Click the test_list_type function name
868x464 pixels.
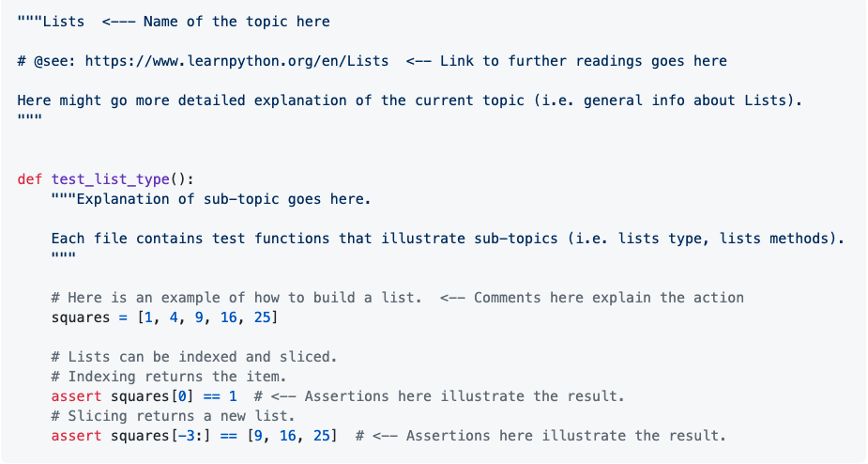click(110, 179)
